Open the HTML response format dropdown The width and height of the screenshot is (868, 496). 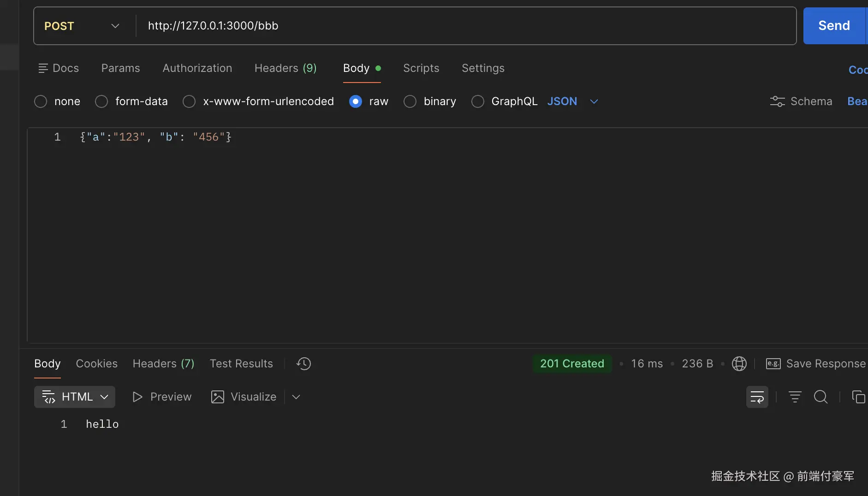pyautogui.click(x=75, y=397)
